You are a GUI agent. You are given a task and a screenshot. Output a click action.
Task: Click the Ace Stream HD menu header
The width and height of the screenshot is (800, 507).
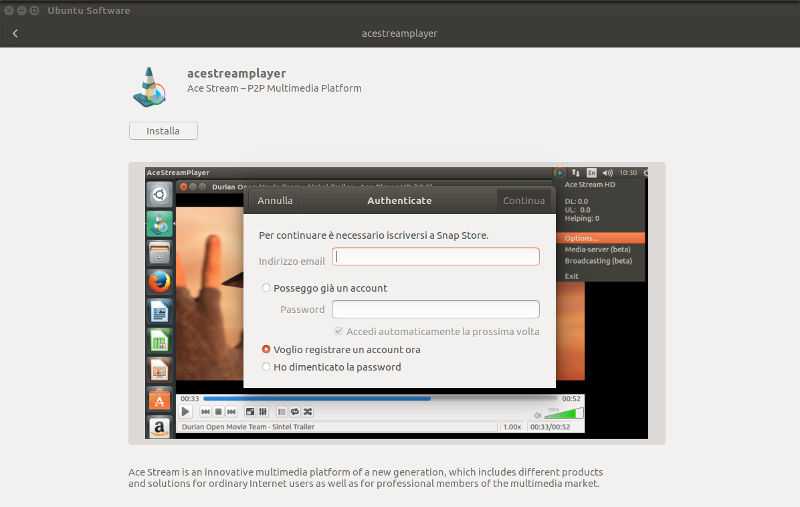pyautogui.click(x=590, y=185)
